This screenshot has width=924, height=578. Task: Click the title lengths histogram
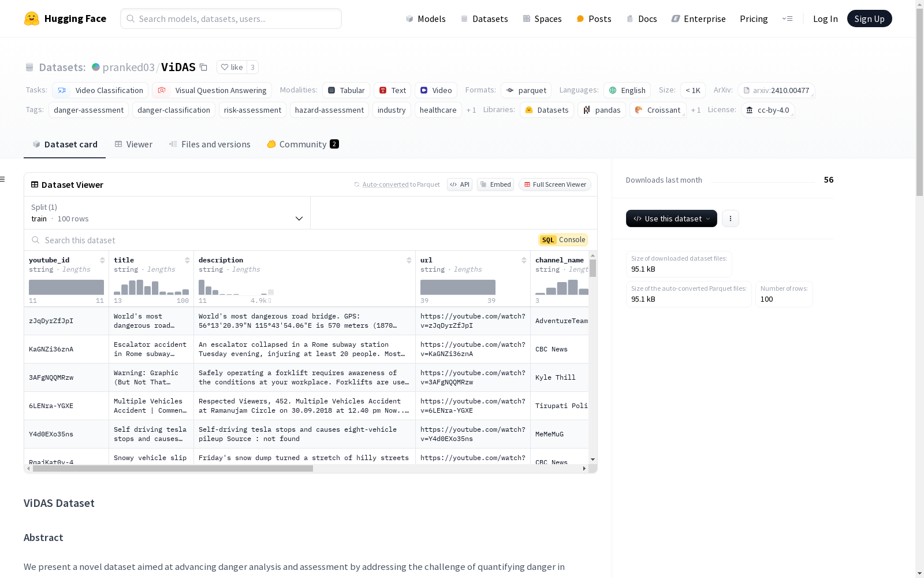(x=151, y=287)
